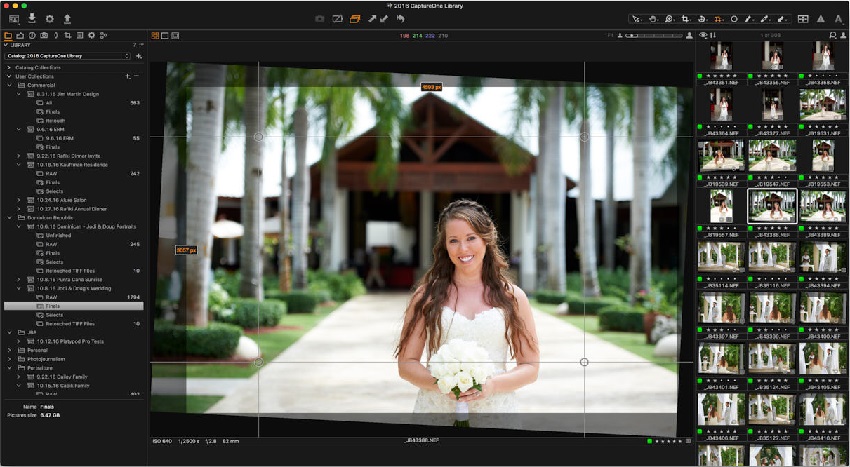The image size is (850, 467).
Task: Open the browser sort arrows icon
Action: click(x=712, y=35)
